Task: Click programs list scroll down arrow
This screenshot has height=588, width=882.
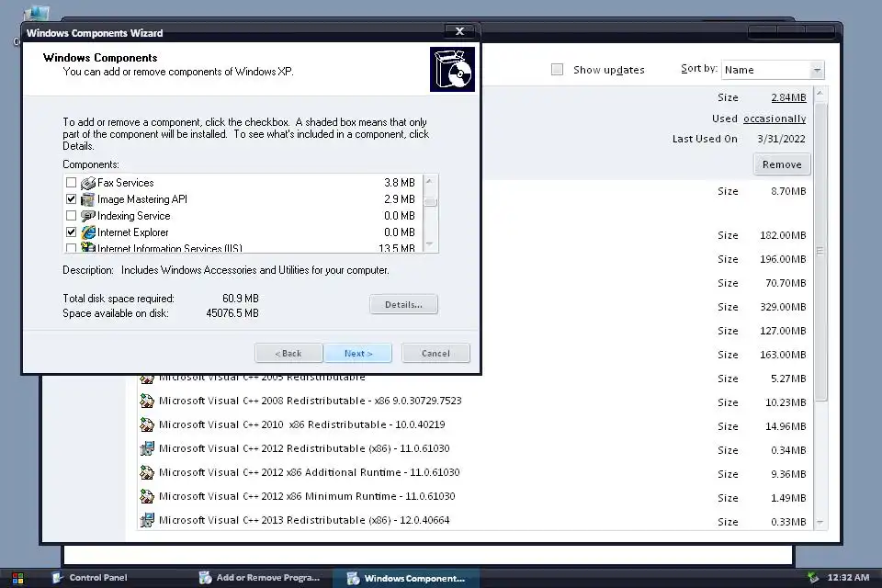Action: [820, 523]
